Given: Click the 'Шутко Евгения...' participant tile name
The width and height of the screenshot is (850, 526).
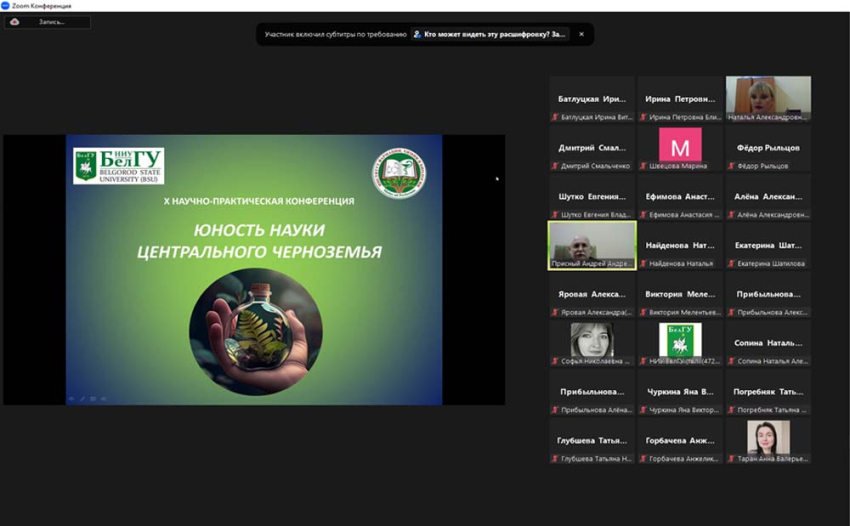Looking at the screenshot, I should click(591, 196).
